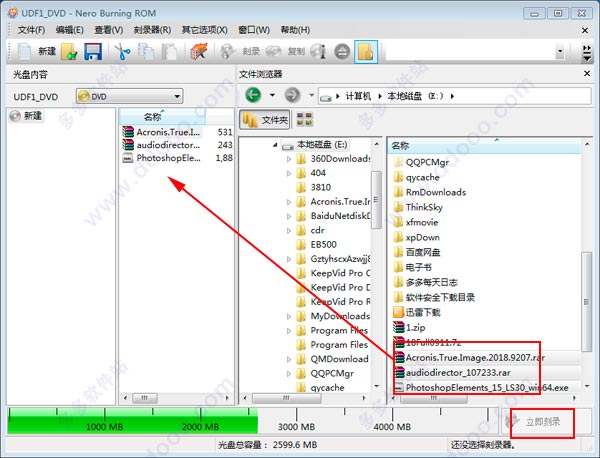Select Acronis.True.Image.2018.9207.rar in file browser
600x458 pixels.
470,357
